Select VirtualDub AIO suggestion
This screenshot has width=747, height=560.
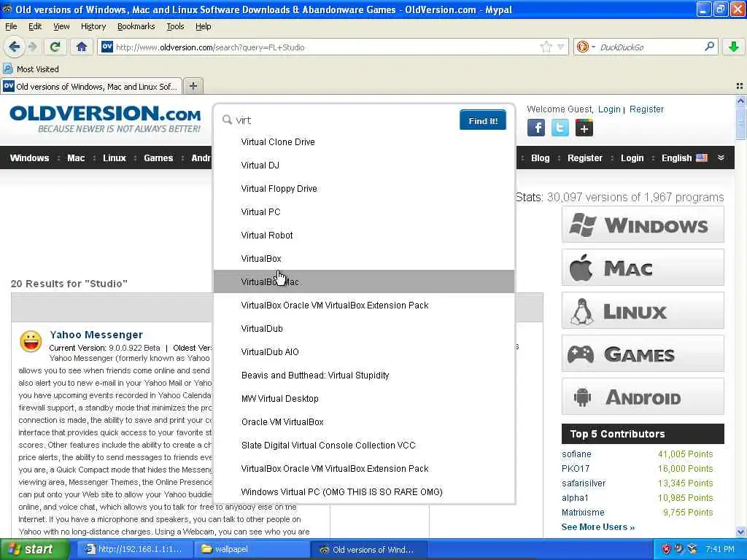[364, 352]
